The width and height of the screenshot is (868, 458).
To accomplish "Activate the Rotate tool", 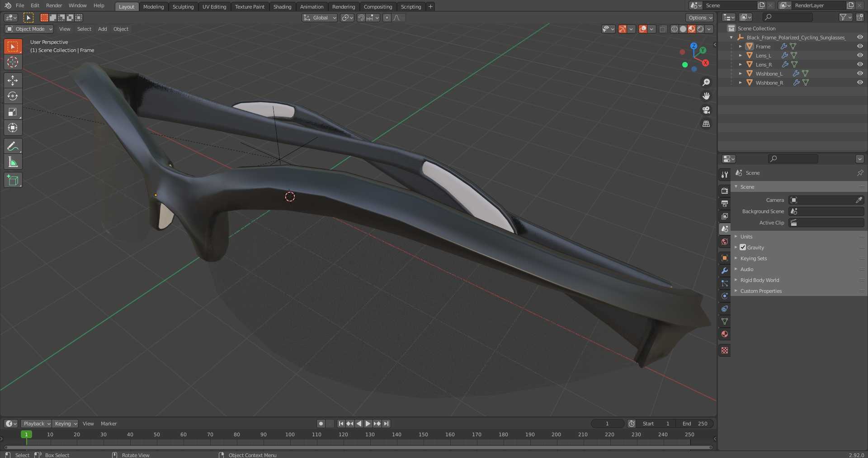I will tap(13, 96).
